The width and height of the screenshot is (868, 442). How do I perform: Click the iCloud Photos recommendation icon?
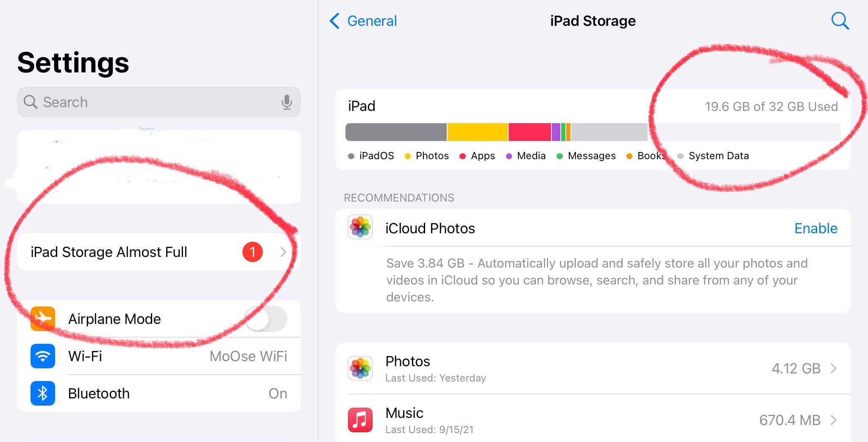pos(361,228)
